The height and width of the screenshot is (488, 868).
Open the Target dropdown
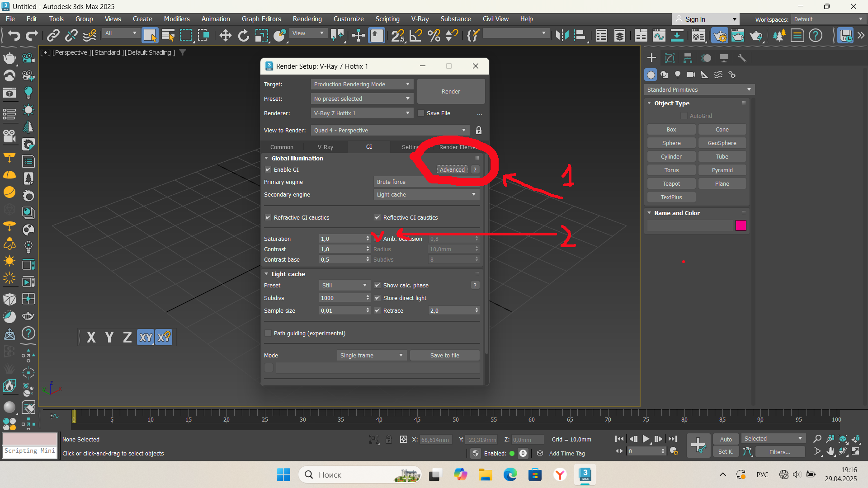tap(362, 84)
